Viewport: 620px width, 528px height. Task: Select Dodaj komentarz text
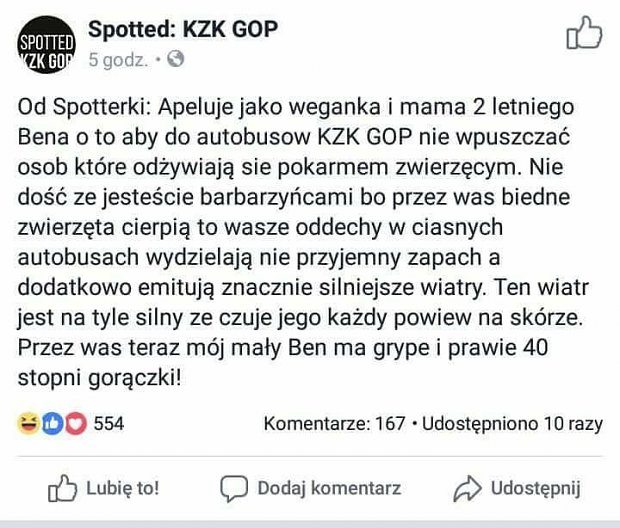click(329, 488)
